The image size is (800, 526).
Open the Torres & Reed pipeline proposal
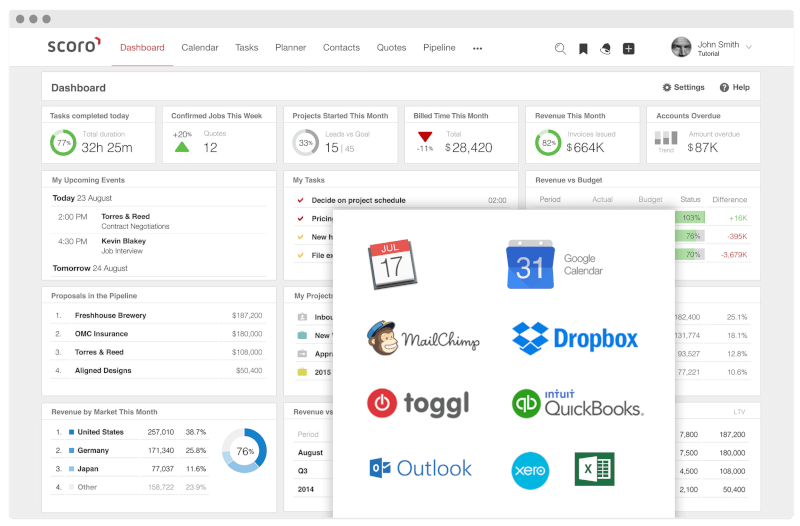(x=158, y=352)
